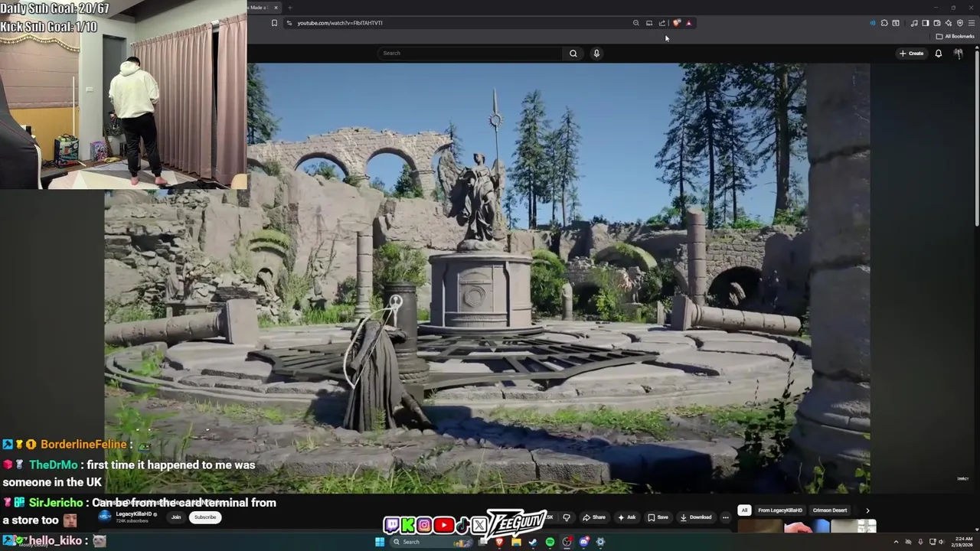
Task: Save the video with the Save button
Action: pyautogui.click(x=658, y=517)
